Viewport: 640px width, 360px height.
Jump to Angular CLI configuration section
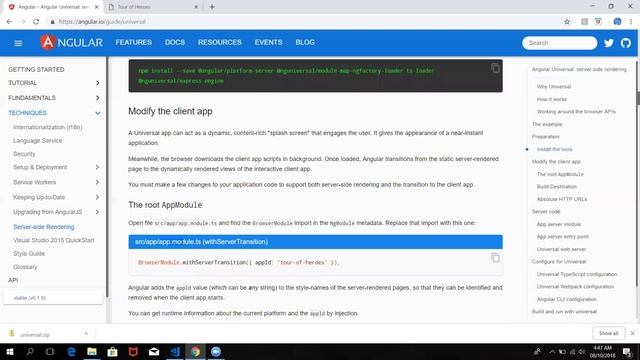567,299
